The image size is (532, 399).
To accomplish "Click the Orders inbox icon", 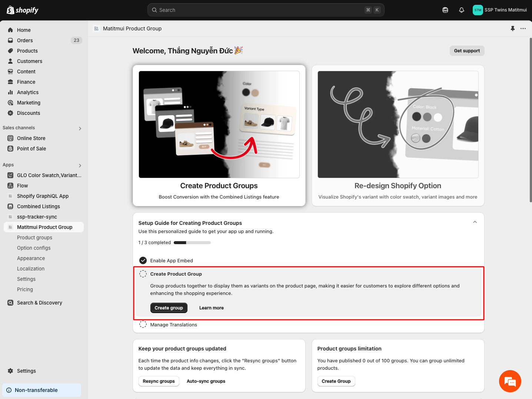I will (10, 40).
